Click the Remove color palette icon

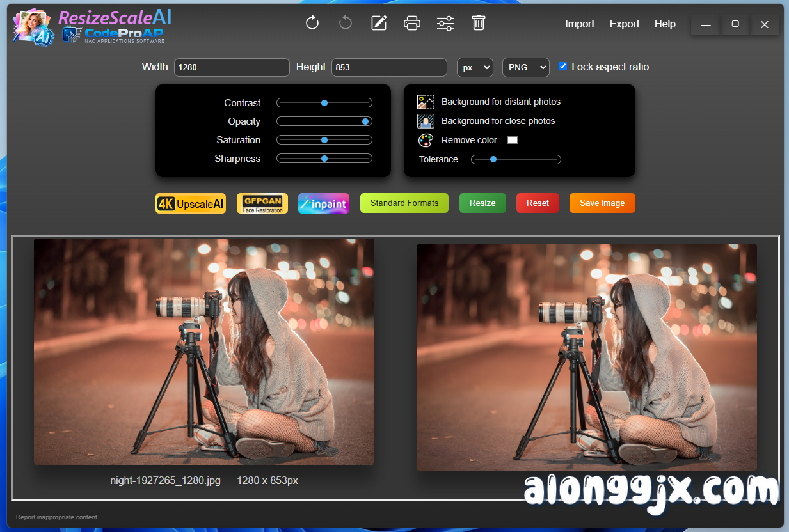pos(426,141)
